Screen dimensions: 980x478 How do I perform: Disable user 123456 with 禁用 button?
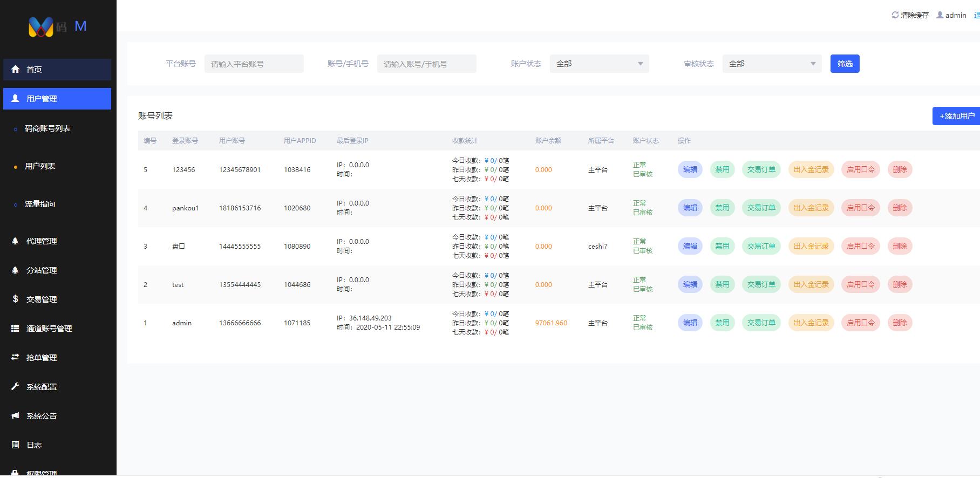click(x=722, y=169)
